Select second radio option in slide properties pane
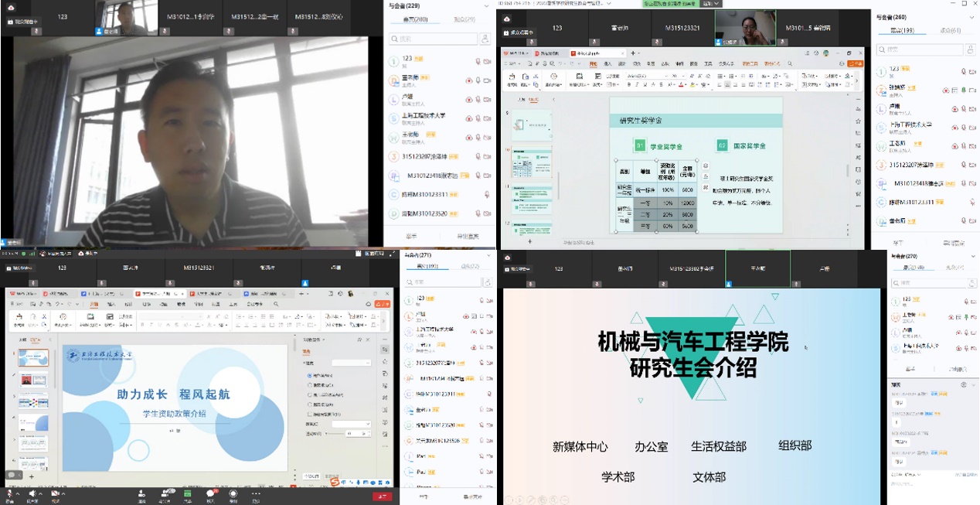This screenshot has width=980, height=505. click(x=310, y=385)
